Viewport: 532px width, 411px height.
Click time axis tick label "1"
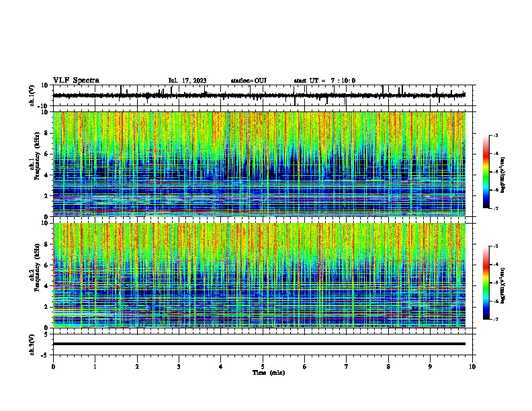pyautogui.click(x=95, y=367)
